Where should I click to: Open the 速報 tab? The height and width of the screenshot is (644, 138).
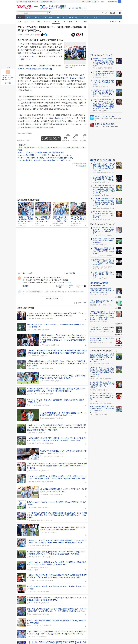[28, 17]
